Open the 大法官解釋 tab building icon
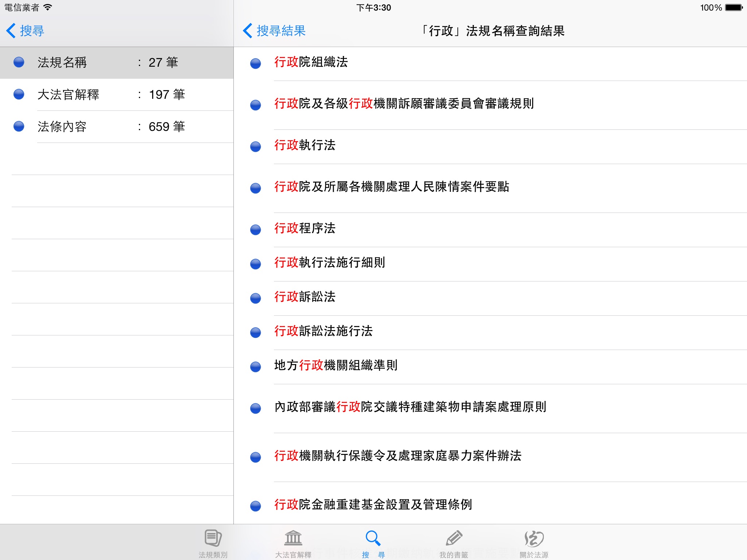 click(x=293, y=538)
